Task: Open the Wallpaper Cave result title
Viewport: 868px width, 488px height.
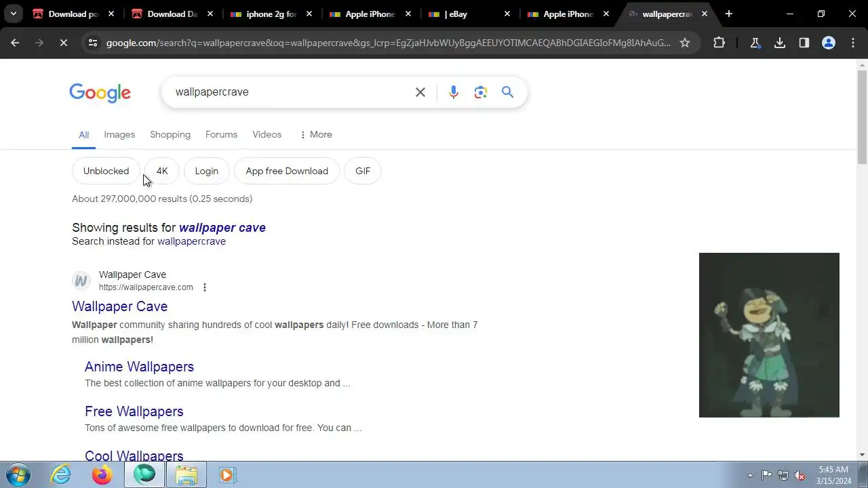Action: point(119,306)
